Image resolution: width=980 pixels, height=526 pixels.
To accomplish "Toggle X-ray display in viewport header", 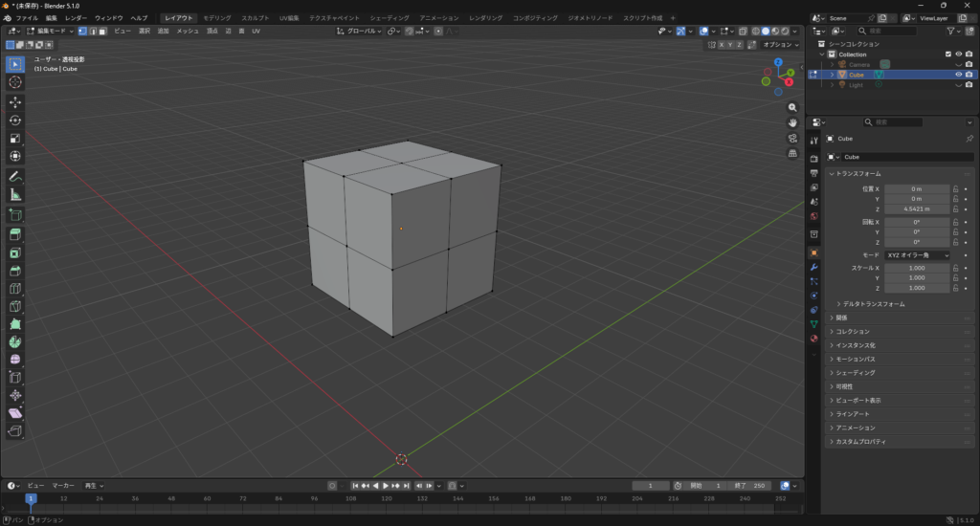I will pos(741,32).
